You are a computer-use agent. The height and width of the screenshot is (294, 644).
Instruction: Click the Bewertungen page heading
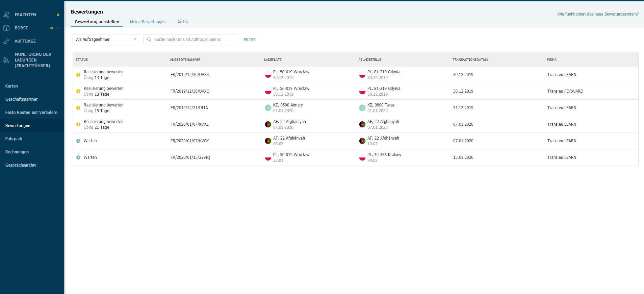87,12
